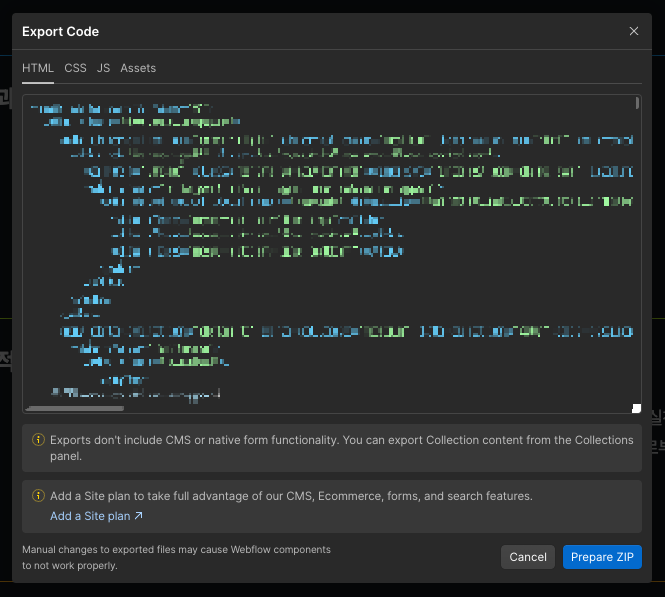Click the info icon beside Exports notice
665x597 pixels.
click(38, 440)
